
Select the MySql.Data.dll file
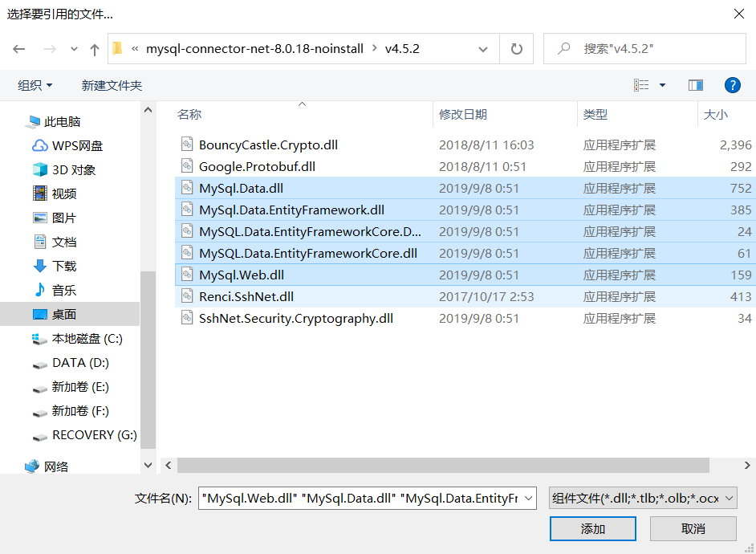465,188
